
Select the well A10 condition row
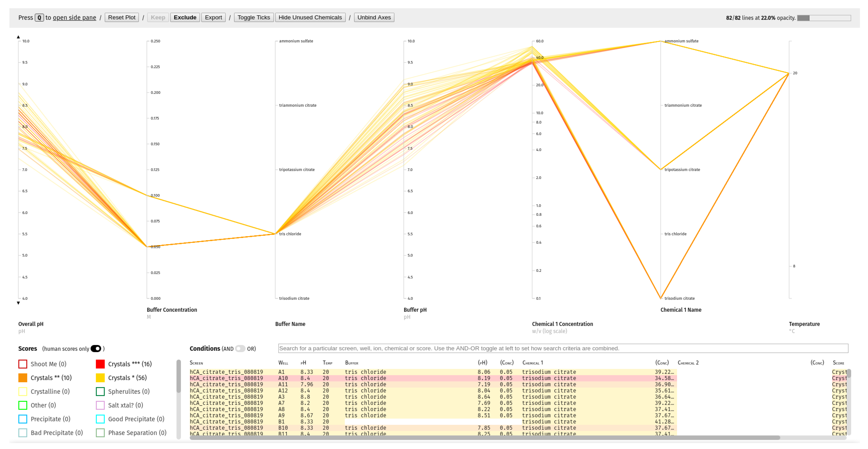[x=518, y=378]
